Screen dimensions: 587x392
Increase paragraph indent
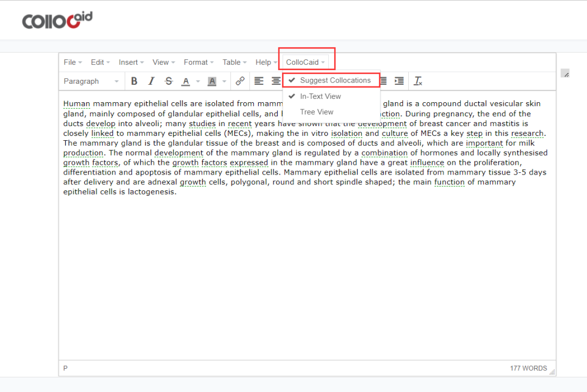399,81
